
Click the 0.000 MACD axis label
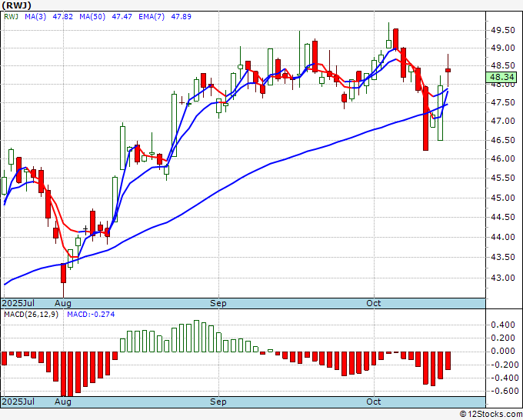click(x=503, y=352)
